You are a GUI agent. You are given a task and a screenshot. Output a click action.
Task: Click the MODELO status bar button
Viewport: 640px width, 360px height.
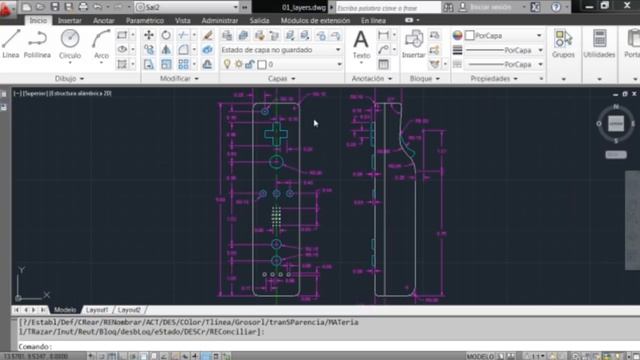[x=480, y=356]
